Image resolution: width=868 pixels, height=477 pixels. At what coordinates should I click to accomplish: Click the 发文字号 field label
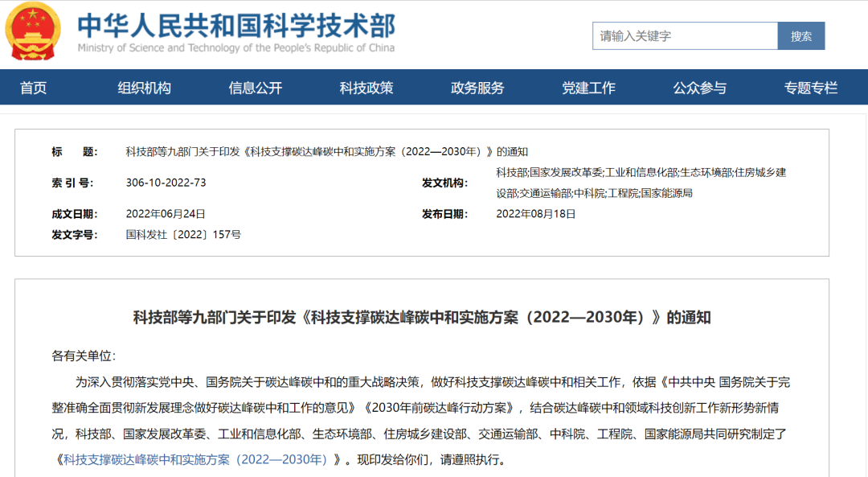(x=74, y=235)
